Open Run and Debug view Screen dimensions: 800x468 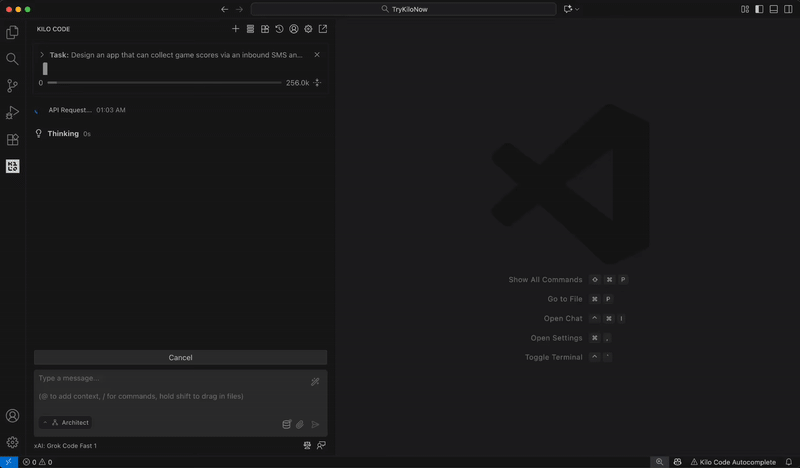[12, 112]
